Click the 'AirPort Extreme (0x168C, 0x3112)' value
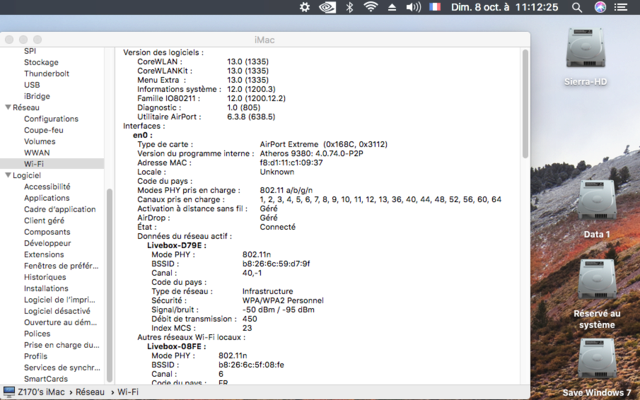 pyautogui.click(x=324, y=144)
